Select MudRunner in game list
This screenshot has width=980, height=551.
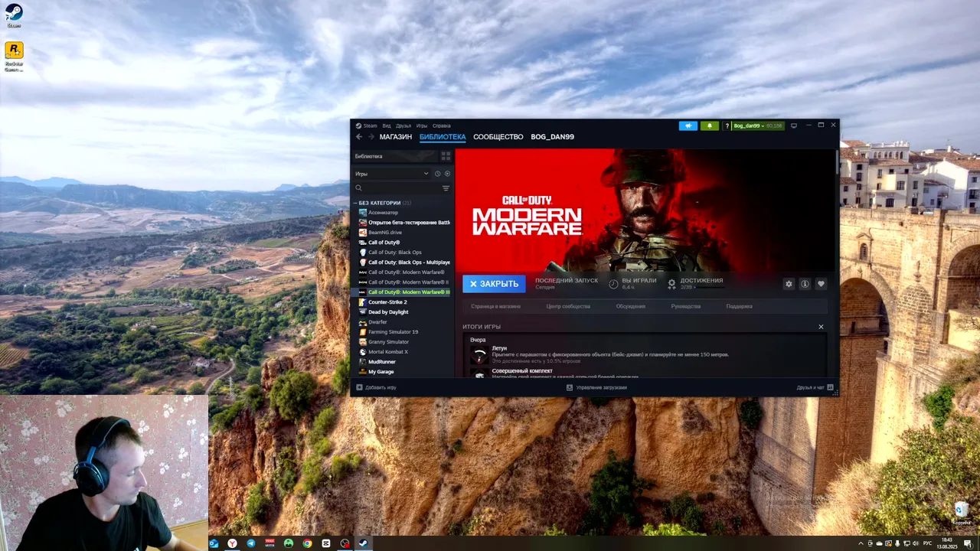coord(403,362)
